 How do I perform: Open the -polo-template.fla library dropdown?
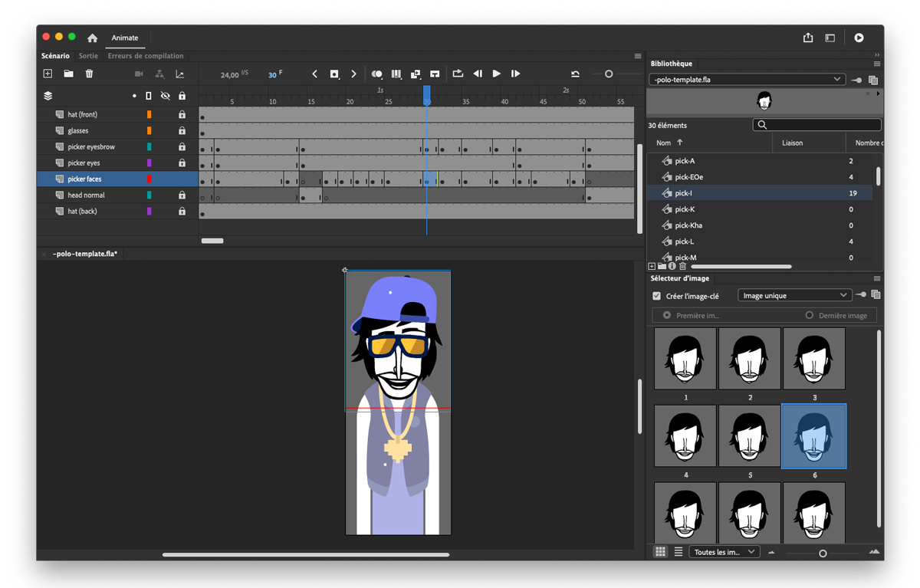tap(747, 79)
